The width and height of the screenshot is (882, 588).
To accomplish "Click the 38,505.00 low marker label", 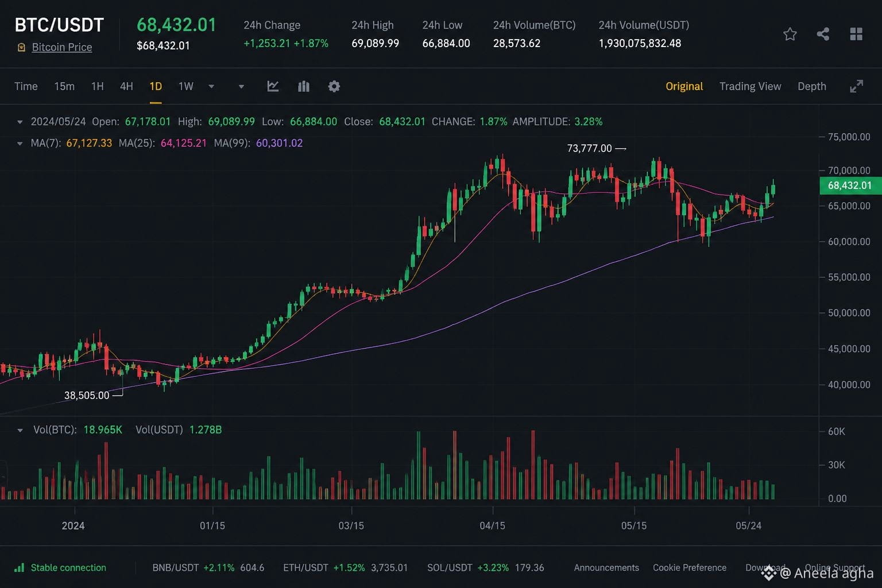I will pos(87,395).
